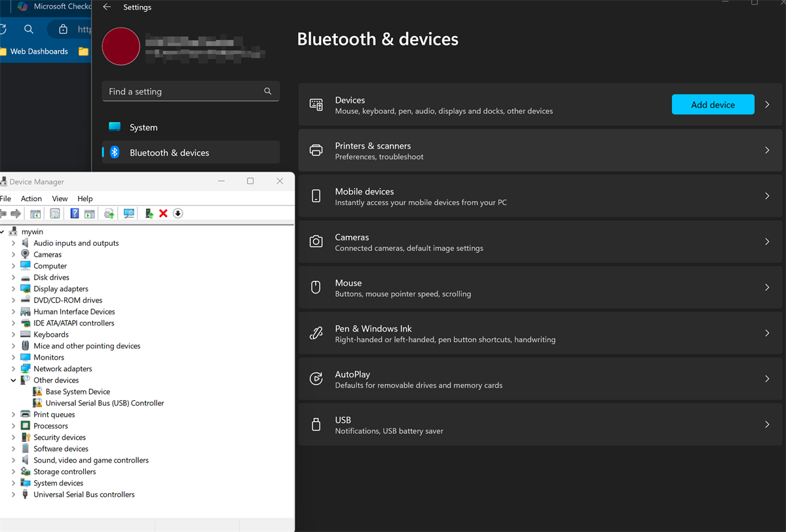Click scan for hardware changes monitor icon
Screen dimensions: 786x532
(x=129, y=214)
